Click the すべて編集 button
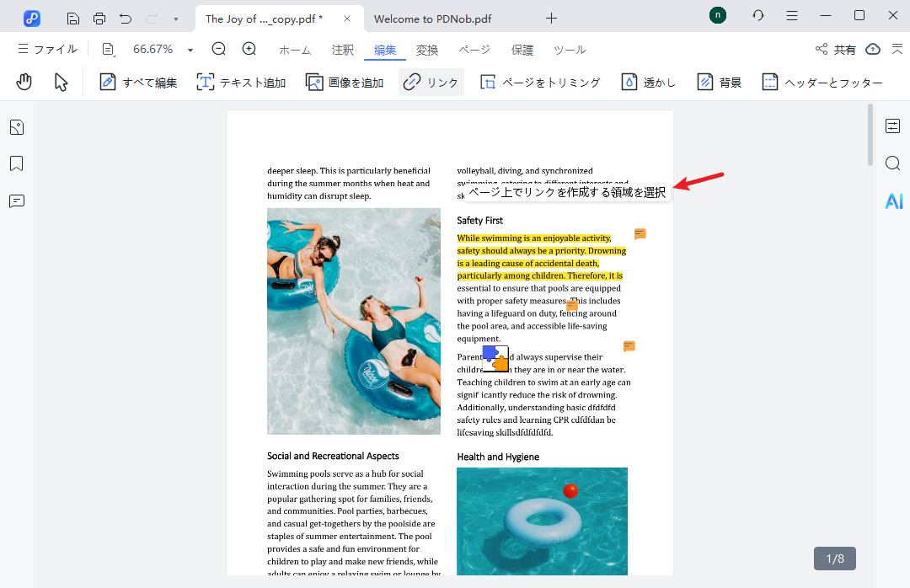Screen dimensions: 910x588 (x=138, y=82)
